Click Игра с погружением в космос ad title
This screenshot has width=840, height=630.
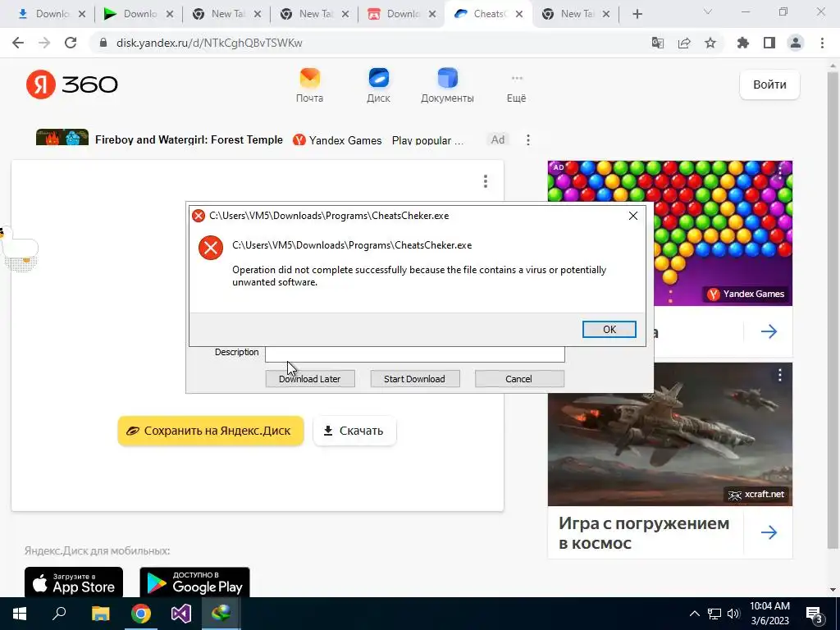(x=644, y=532)
